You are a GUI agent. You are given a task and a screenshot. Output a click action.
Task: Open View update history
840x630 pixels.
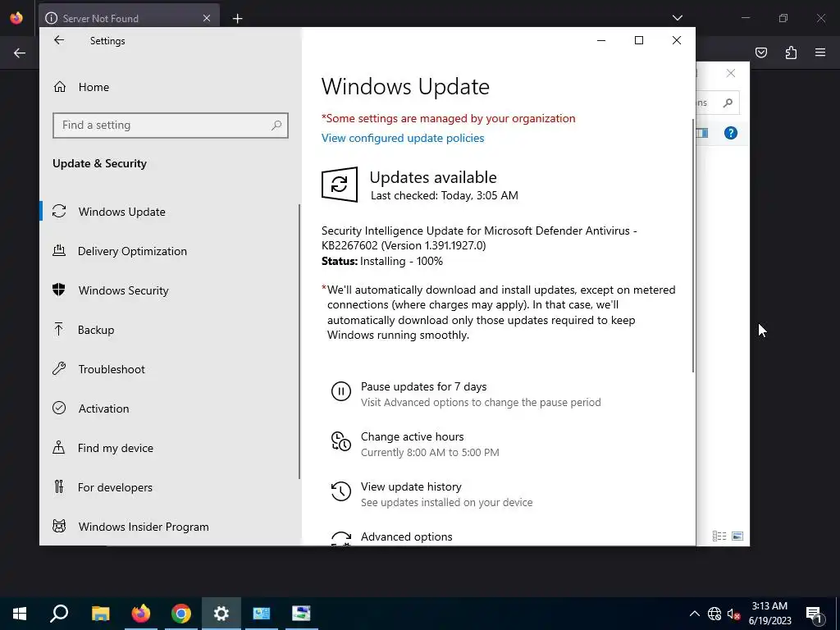tap(412, 487)
